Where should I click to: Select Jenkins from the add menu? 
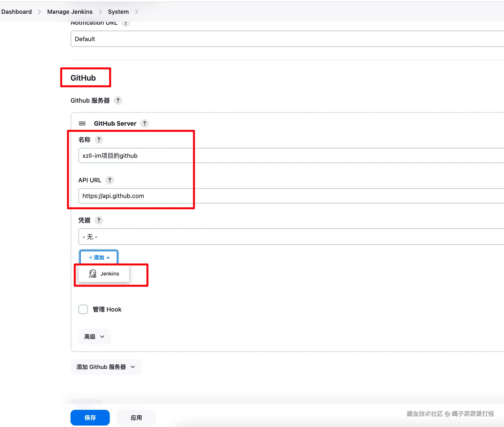[110, 274]
